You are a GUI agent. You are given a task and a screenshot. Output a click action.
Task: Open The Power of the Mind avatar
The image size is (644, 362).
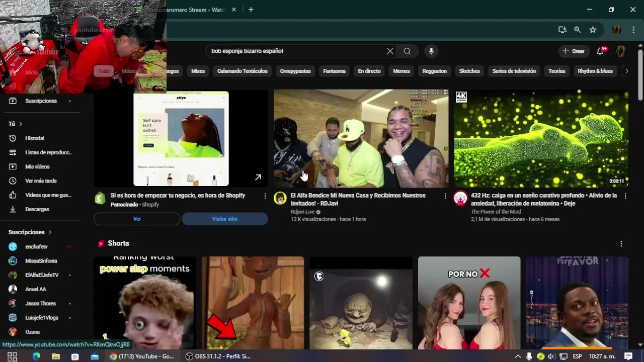pyautogui.click(x=460, y=198)
